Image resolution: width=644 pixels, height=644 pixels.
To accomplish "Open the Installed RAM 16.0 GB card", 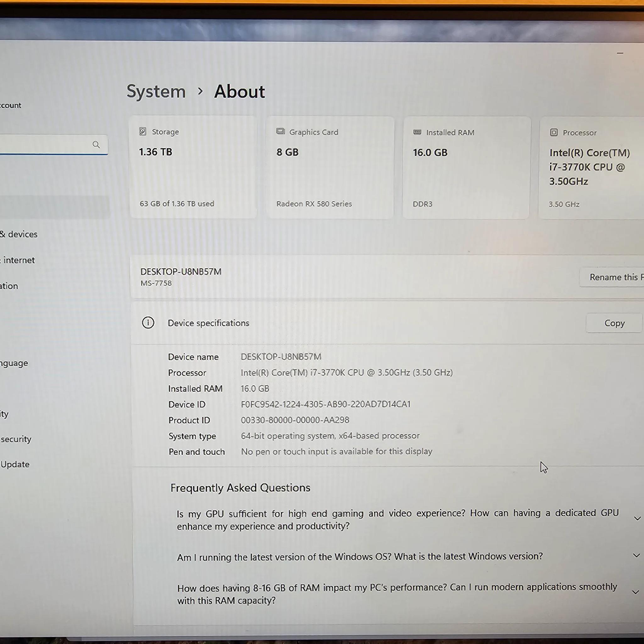I will [466, 168].
